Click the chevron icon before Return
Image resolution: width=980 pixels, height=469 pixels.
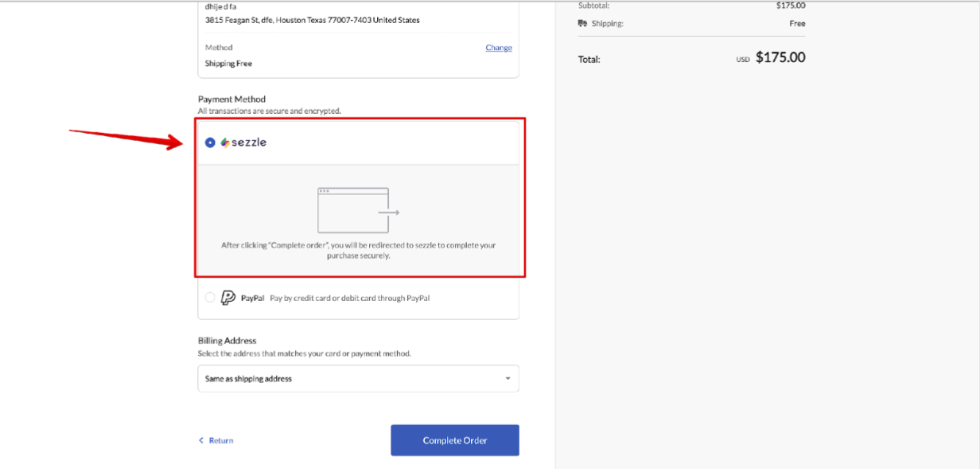tap(200, 440)
